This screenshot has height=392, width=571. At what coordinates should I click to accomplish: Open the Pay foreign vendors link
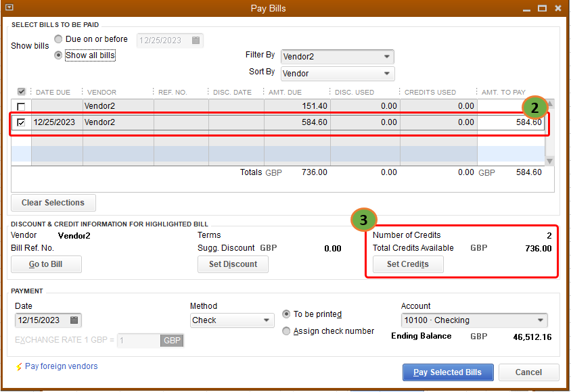point(61,366)
